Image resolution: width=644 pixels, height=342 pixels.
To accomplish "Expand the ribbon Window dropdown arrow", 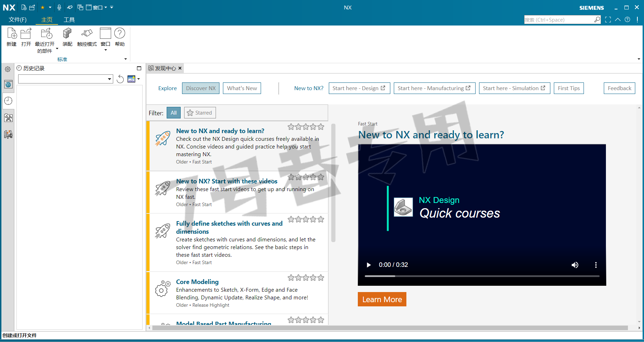I will (x=106, y=50).
